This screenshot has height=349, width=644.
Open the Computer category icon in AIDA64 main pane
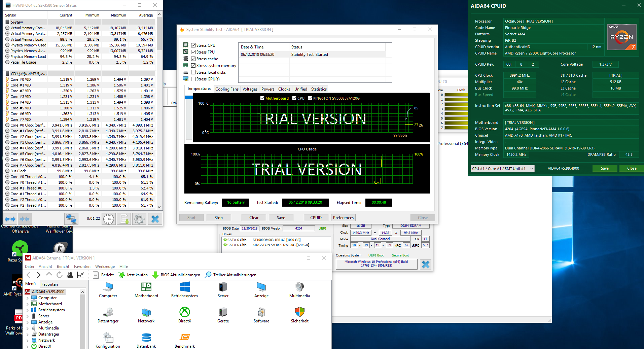108,290
